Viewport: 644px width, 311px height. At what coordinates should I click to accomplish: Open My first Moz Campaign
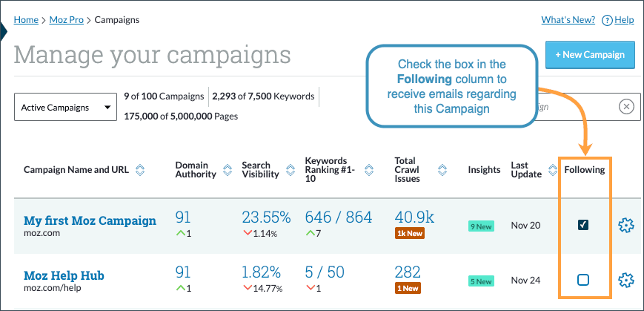point(90,220)
